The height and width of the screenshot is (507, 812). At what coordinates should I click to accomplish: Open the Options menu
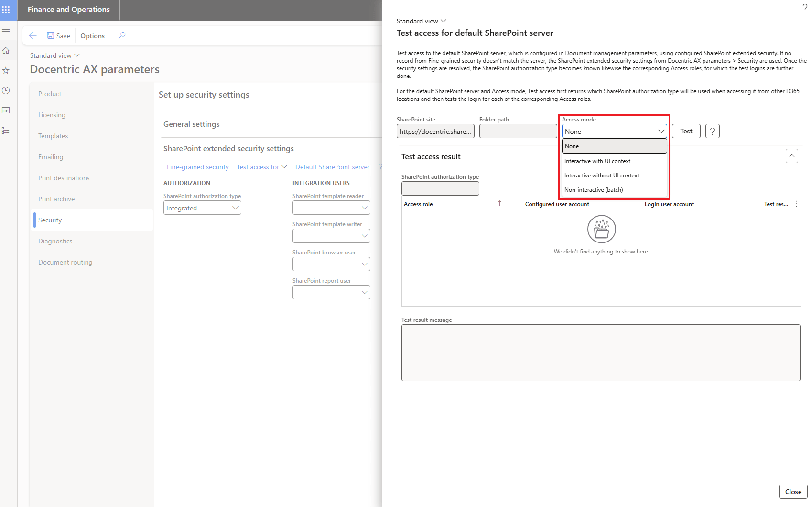click(92, 36)
